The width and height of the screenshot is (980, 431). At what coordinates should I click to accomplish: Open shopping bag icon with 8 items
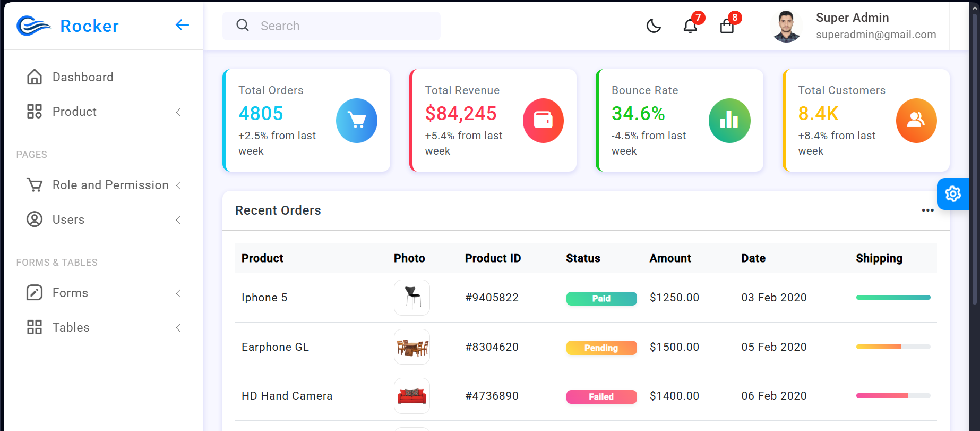727,26
